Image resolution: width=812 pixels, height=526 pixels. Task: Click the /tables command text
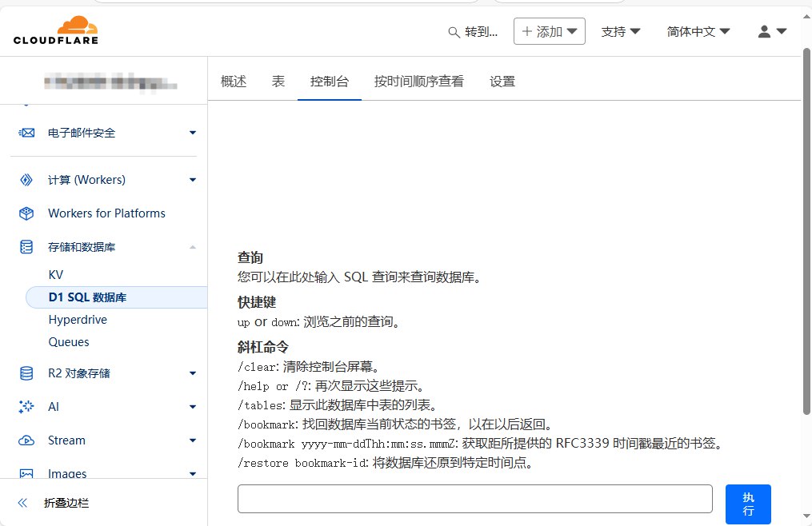point(262,405)
